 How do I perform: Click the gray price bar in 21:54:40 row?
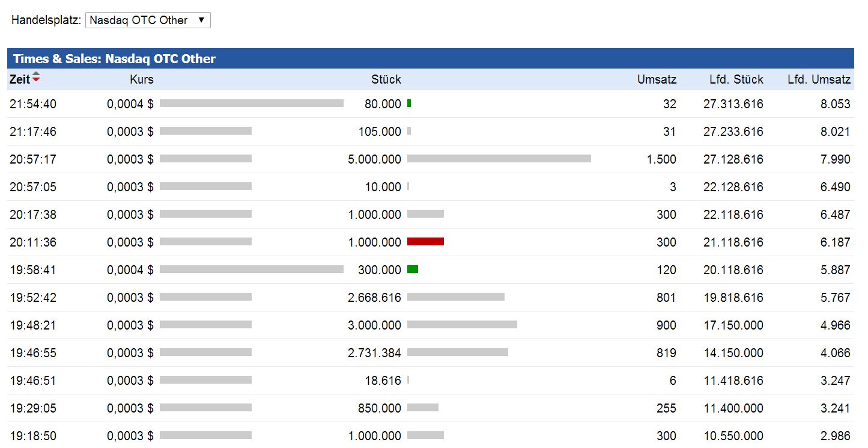click(x=252, y=103)
